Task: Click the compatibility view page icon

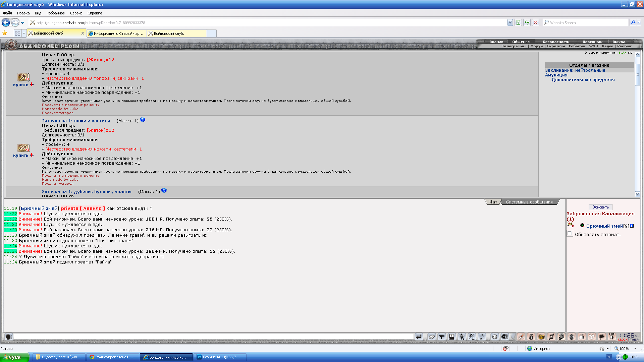Action: coord(518,22)
